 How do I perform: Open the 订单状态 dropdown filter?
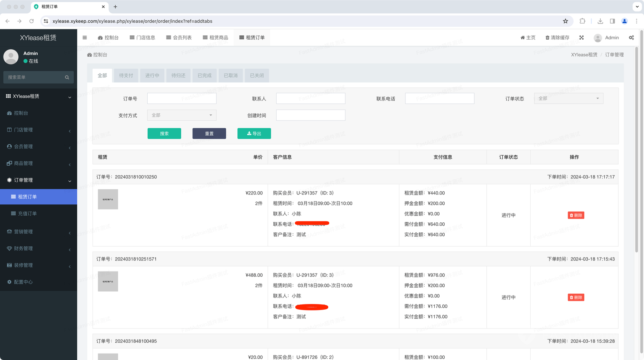pyautogui.click(x=568, y=98)
